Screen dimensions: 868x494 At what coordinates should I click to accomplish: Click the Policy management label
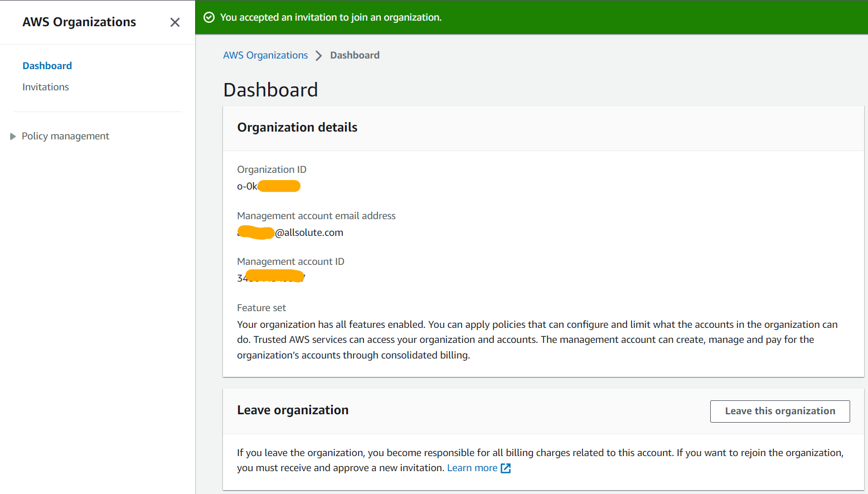tap(65, 136)
